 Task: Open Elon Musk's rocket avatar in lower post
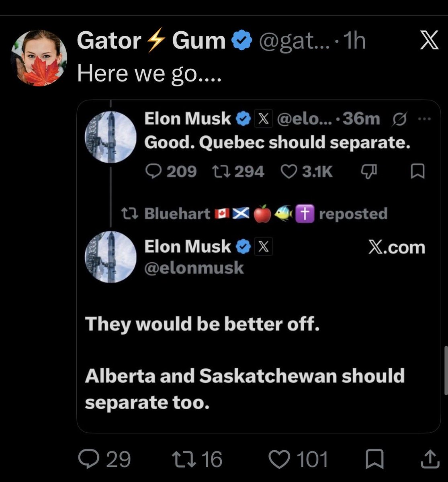point(111,257)
